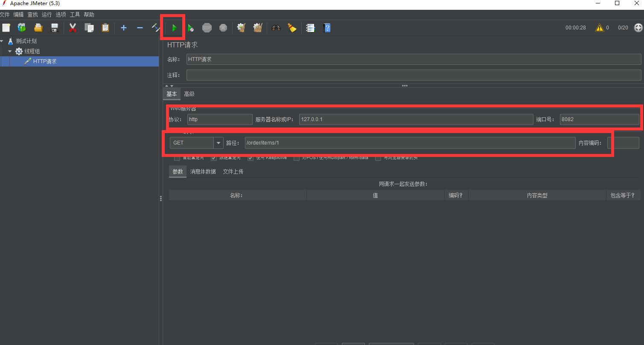
Task: Click the round remote engines icon
Action: (638, 28)
